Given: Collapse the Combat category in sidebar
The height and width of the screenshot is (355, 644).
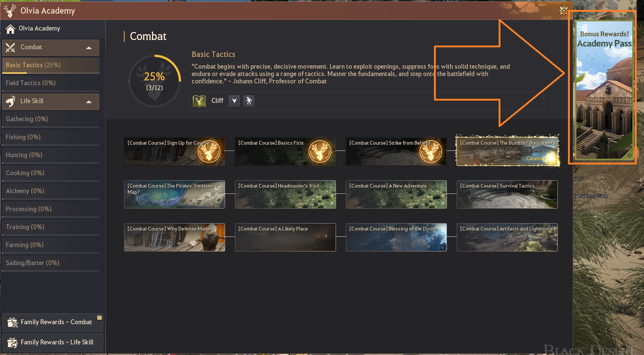Looking at the screenshot, I should pyautogui.click(x=89, y=47).
